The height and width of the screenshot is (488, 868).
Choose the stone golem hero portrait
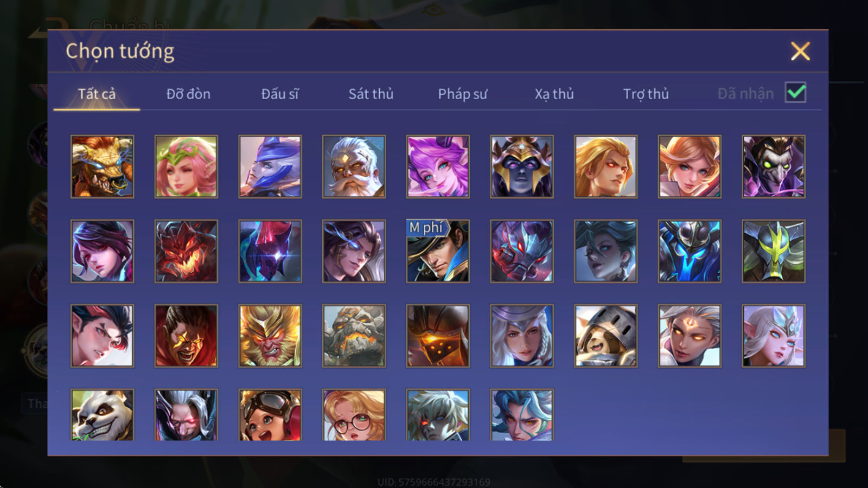pos(354,336)
